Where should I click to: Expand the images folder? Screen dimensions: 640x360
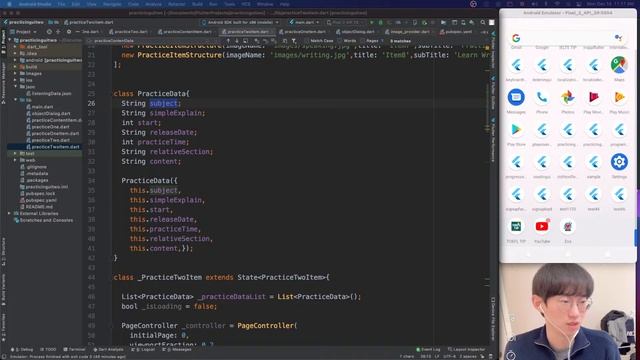click(x=16, y=73)
